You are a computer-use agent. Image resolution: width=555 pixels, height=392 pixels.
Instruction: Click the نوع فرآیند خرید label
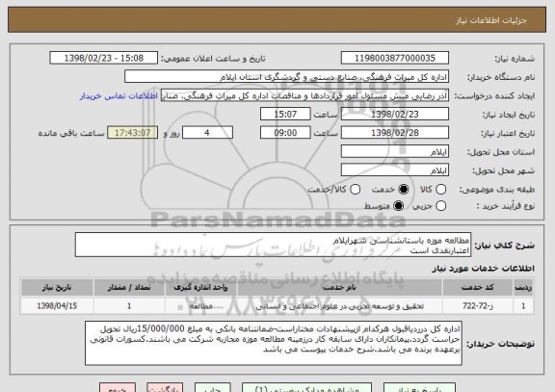click(x=506, y=206)
